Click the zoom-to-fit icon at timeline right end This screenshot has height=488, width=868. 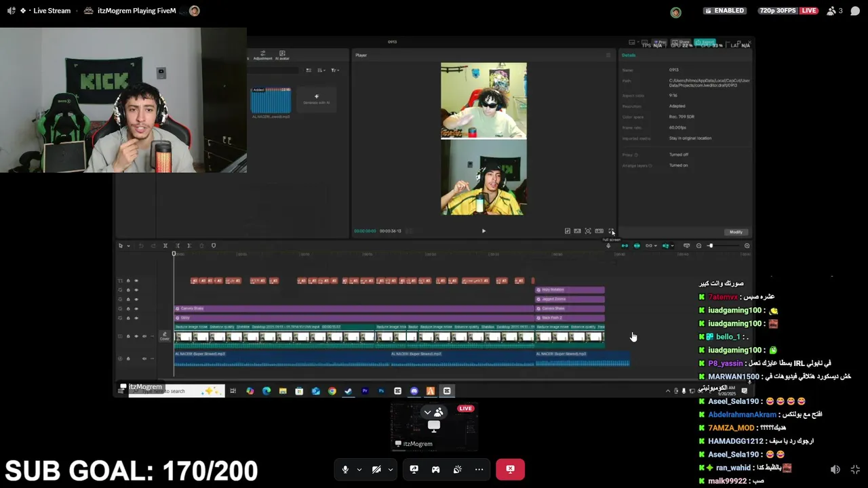[x=747, y=246]
